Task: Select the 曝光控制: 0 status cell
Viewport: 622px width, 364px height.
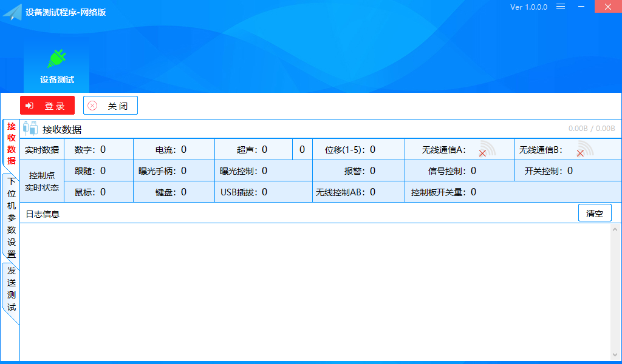Action: pos(264,170)
